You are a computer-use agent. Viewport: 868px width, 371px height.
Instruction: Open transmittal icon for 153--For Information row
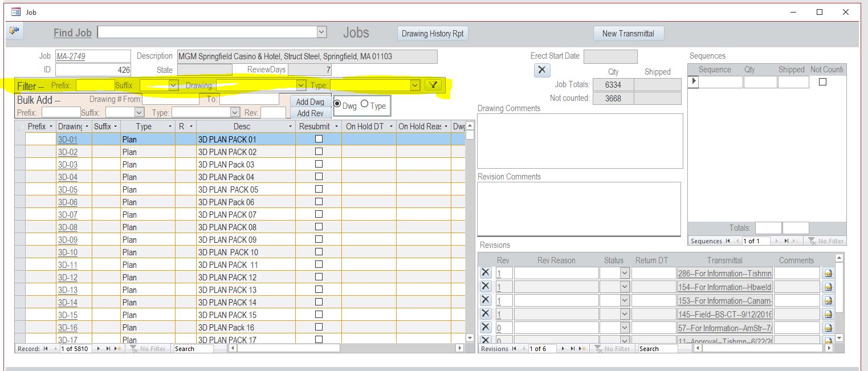[828, 301]
